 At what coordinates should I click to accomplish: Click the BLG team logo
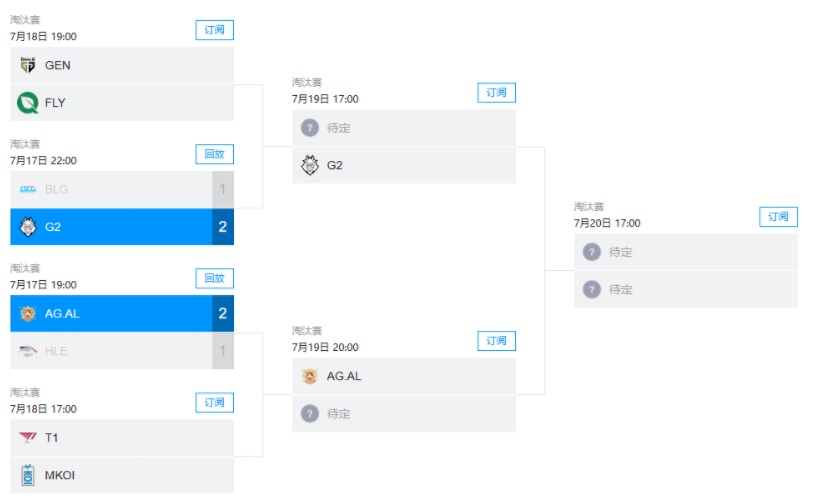click(28, 189)
